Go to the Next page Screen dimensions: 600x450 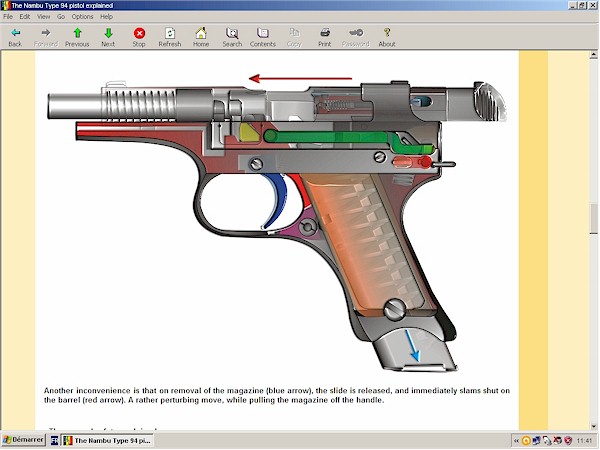108,37
